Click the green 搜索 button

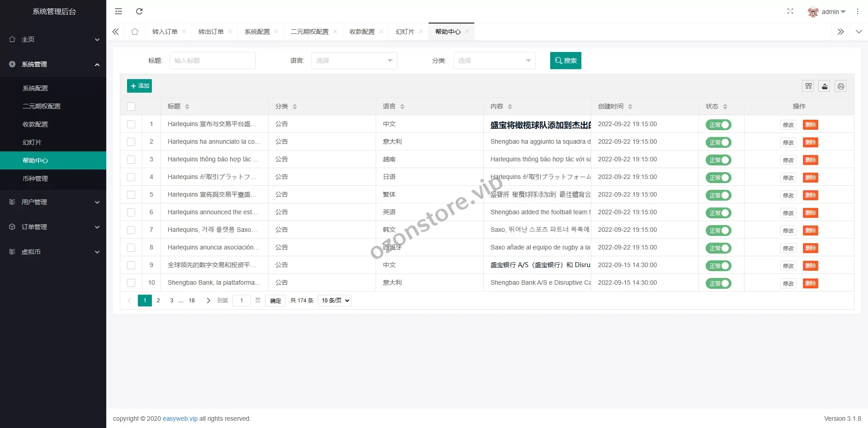[x=565, y=61]
